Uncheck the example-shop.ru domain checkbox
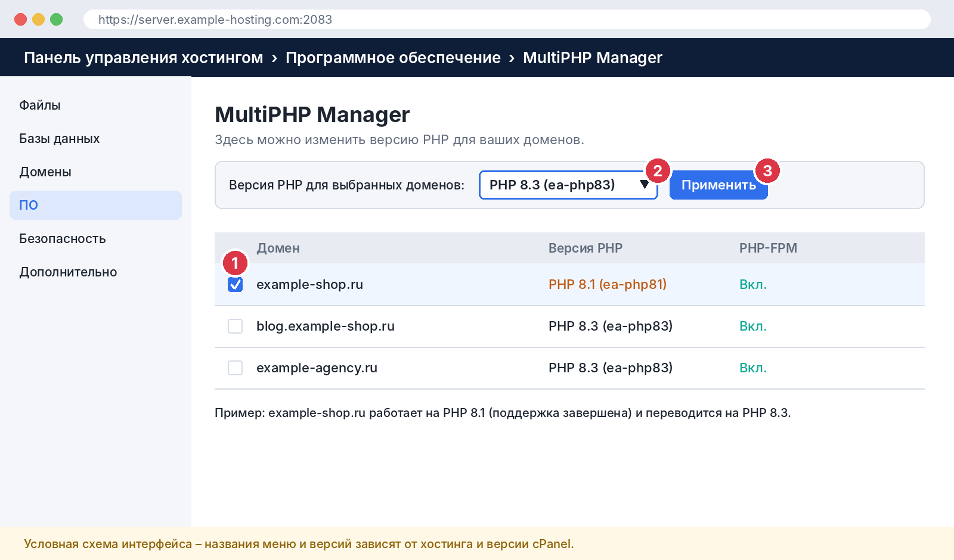Image resolution: width=954 pixels, height=560 pixels. click(236, 285)
